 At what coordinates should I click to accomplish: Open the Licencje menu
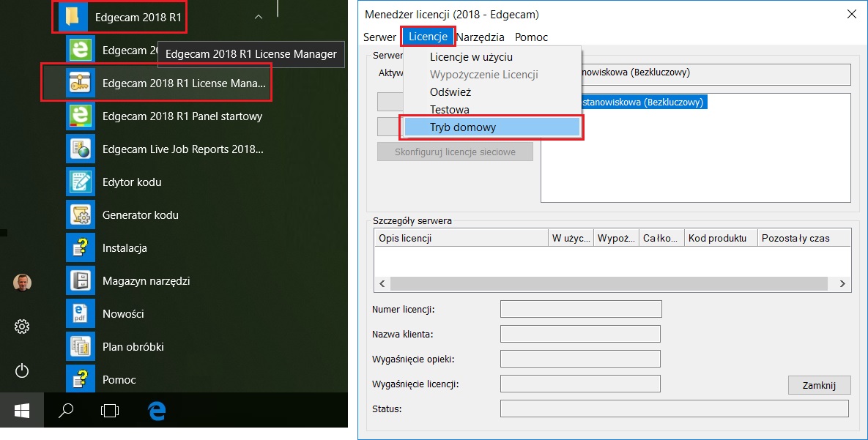(x=428, y=37)
